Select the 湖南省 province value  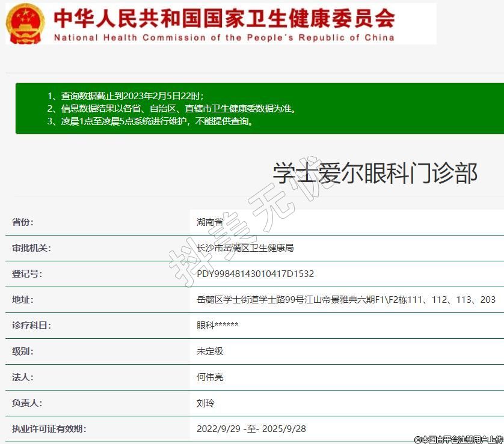[209, 222]
